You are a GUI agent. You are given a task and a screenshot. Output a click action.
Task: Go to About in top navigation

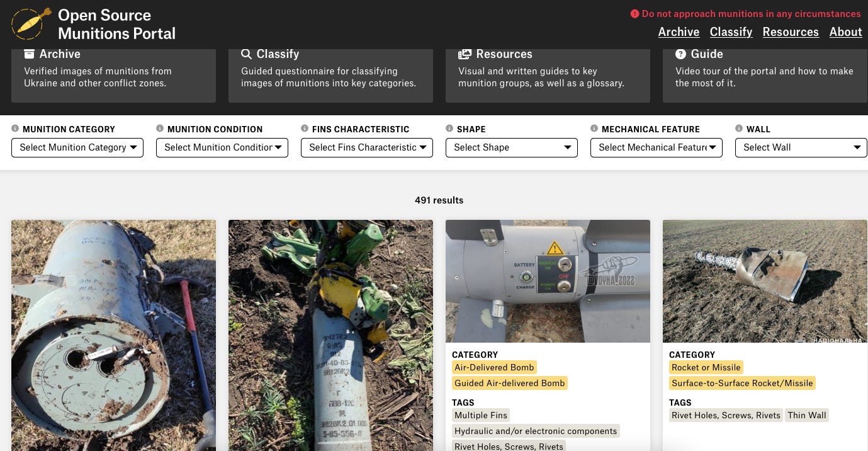pyautogui.click(x=845, y=32)
